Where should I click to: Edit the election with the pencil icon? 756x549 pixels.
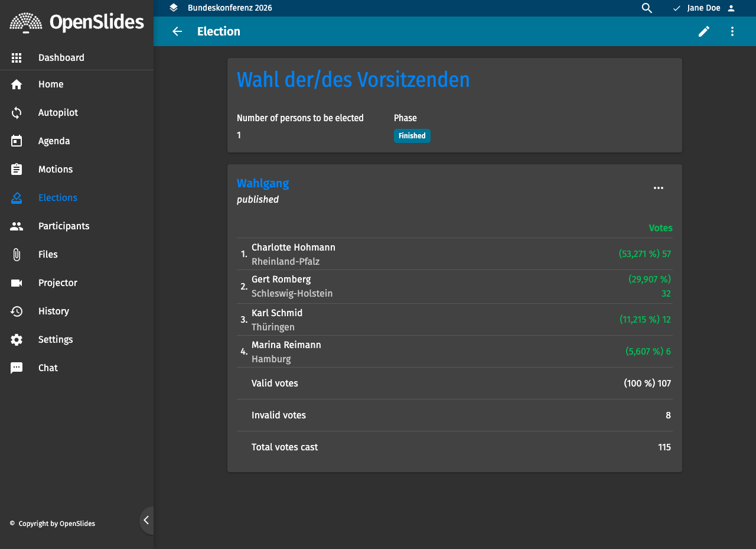704,31
